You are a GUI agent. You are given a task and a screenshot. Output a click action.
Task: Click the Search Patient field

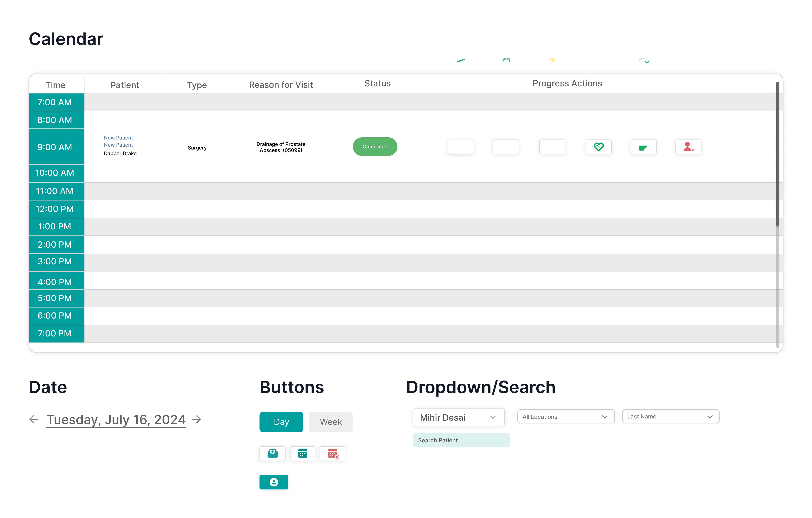[461, 440]
